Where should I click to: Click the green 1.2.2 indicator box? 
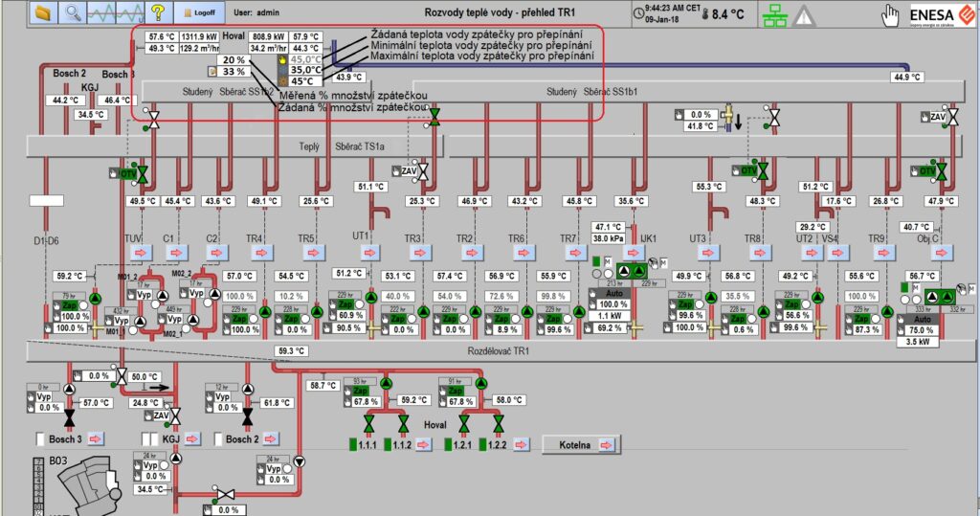click(x=483, y=445)
